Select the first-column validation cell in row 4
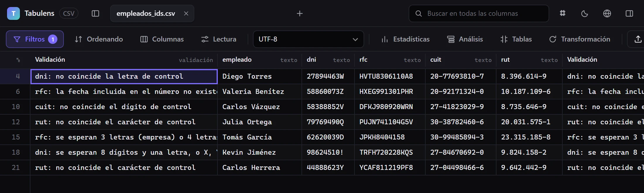This screenshot has width=644, height=193. [x=124, y=76]
